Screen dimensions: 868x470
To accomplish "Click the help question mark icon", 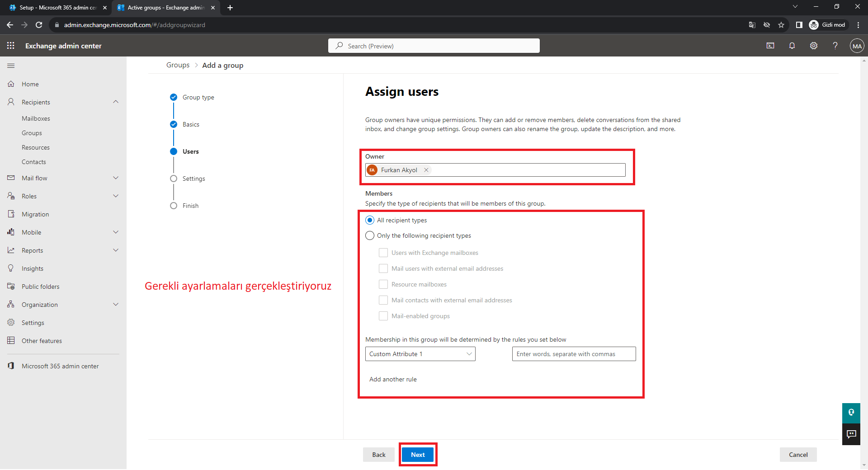I will [x=835, y=46].
